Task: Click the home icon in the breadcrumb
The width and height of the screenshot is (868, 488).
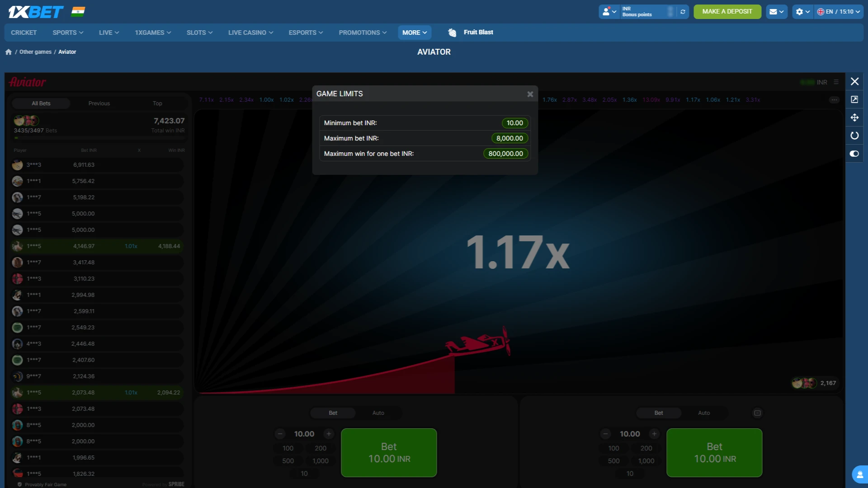Action: [8, 52]
